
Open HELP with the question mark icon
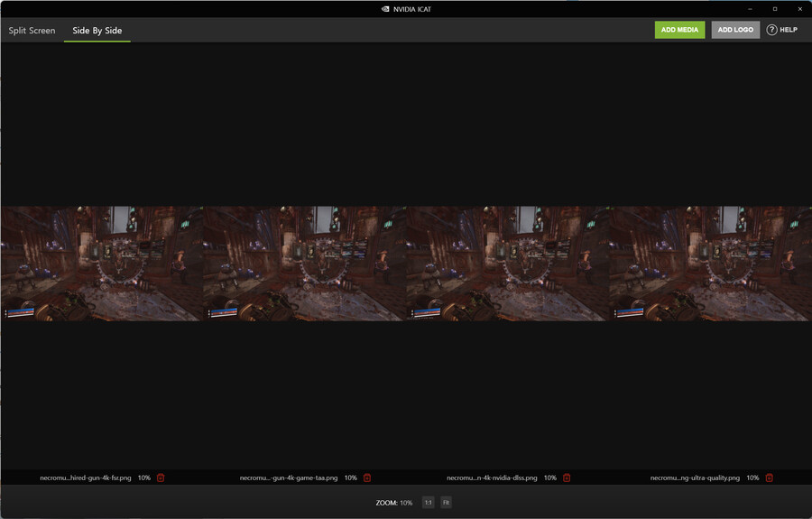[x=782, y=30]
